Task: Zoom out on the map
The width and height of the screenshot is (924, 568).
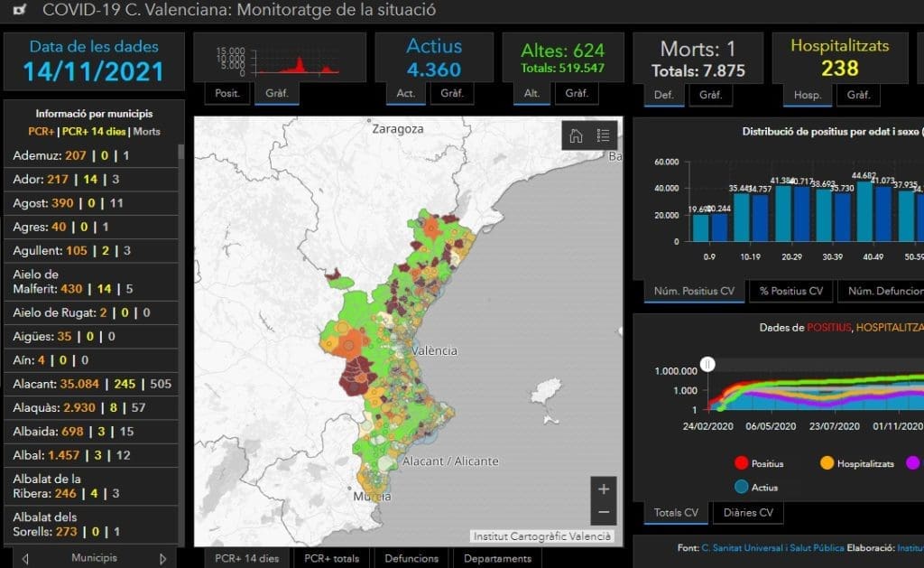Action: tap(604, 512)
